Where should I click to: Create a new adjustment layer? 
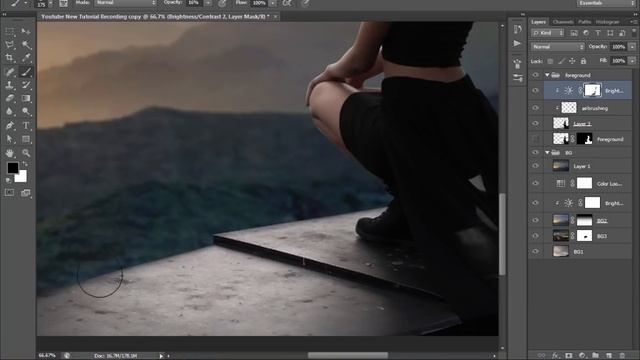(x=582, y=356)
